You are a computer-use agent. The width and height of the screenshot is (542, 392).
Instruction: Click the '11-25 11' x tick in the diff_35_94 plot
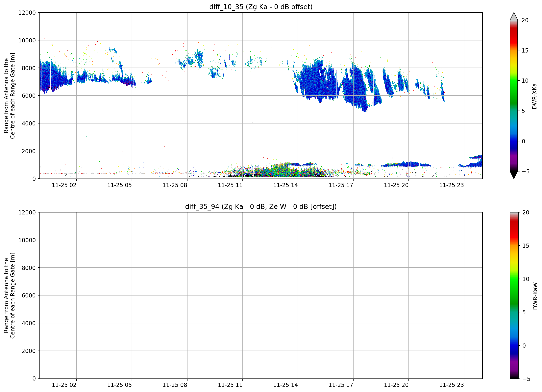click(x=230, y=385)
